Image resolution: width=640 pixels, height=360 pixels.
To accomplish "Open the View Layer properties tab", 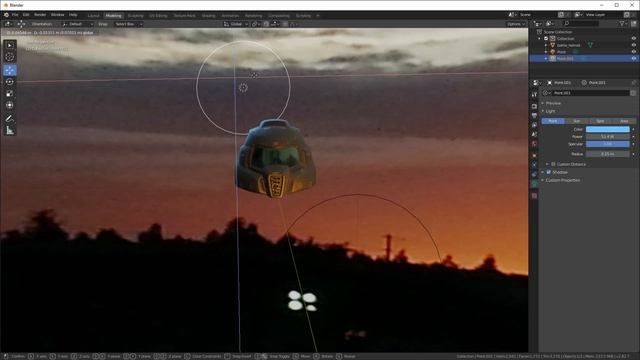I will click(x=534, y=125).
